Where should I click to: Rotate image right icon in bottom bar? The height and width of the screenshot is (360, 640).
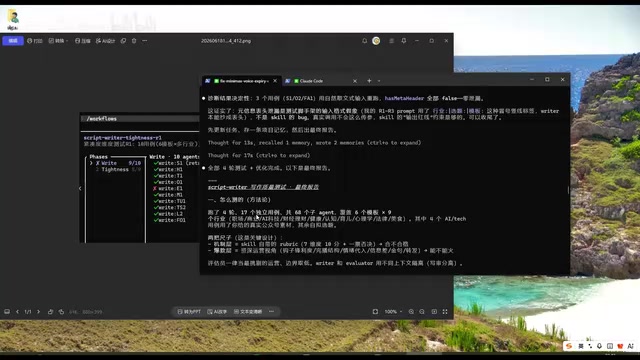pos(61,311)
